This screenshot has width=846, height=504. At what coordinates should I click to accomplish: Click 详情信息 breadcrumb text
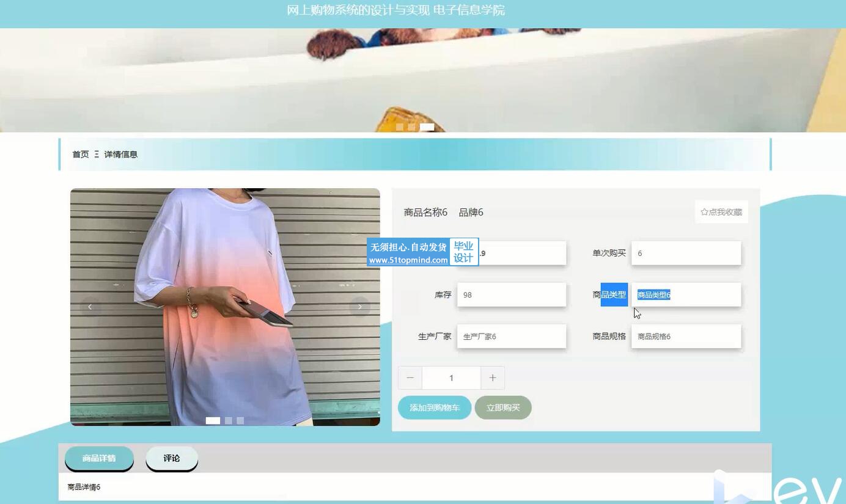point(121,155)
